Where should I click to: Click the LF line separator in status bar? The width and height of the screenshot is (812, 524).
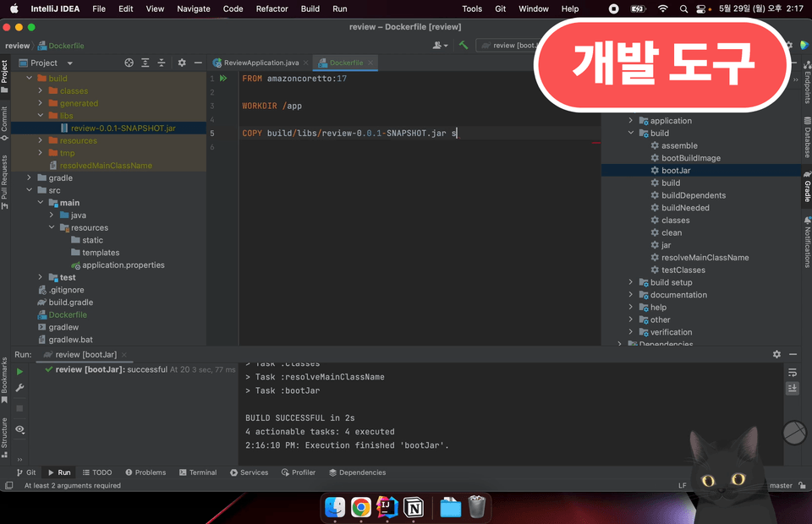[x=683, y=485]
